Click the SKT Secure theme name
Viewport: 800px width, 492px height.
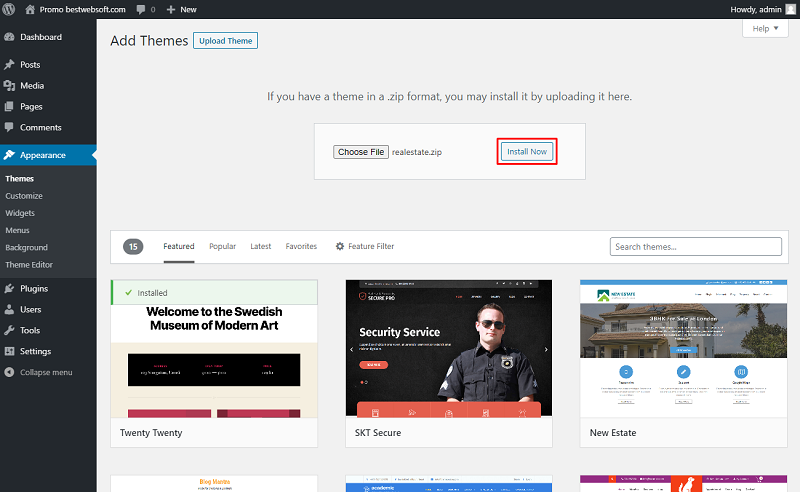(378, 433)
